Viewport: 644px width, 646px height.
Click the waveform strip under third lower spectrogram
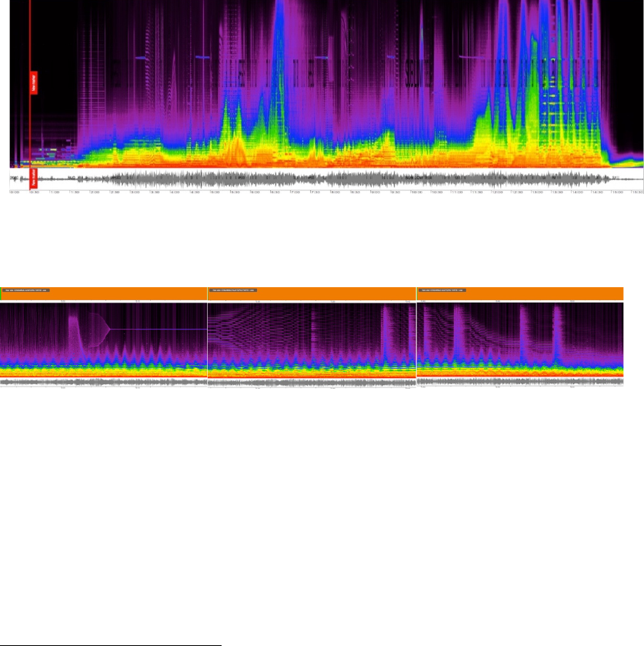[519, 381]
